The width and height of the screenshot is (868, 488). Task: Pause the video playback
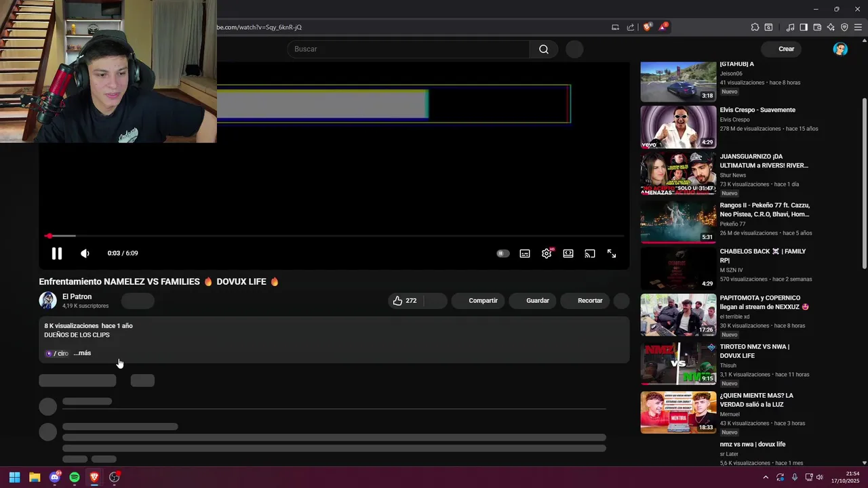pyautogui.click(x=57, y=253)
